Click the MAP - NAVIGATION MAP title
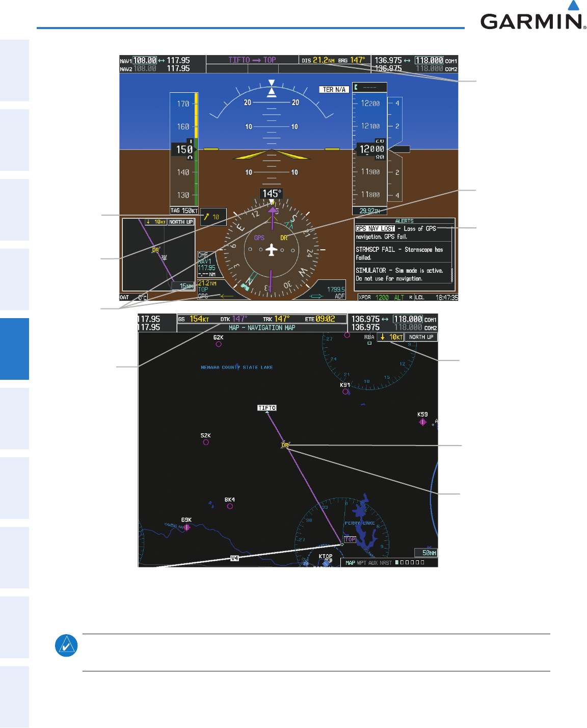587x728 pixels. pos(262,328)
